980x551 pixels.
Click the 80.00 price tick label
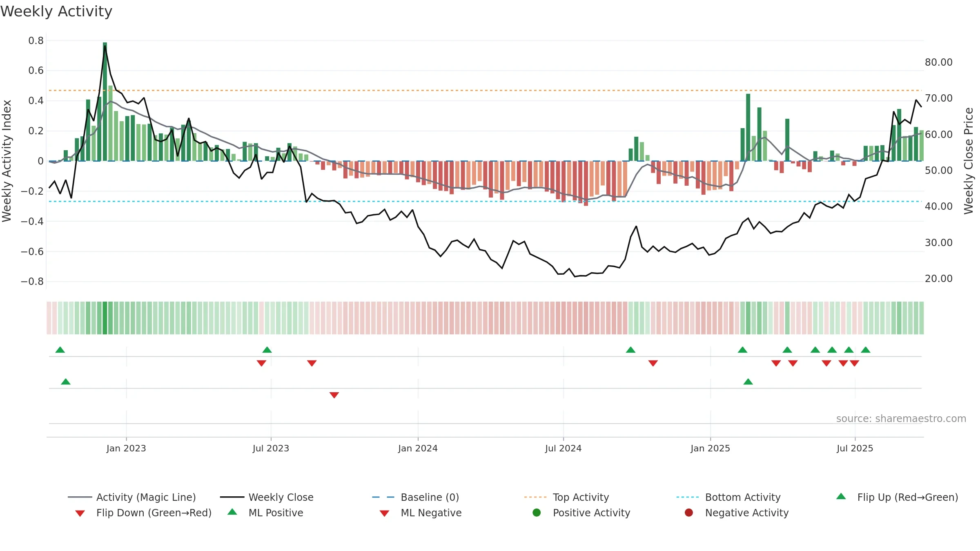pyautogui.click(x=938, y=62)
